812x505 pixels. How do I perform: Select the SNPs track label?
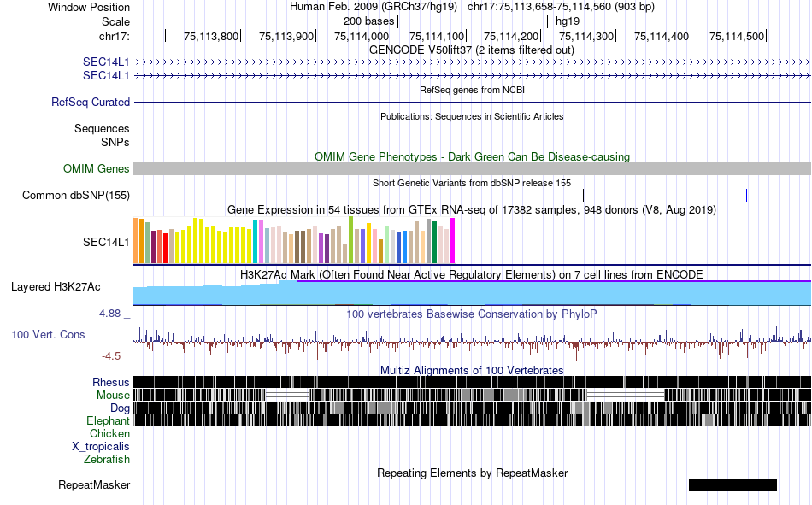click(x=115, y=142)
